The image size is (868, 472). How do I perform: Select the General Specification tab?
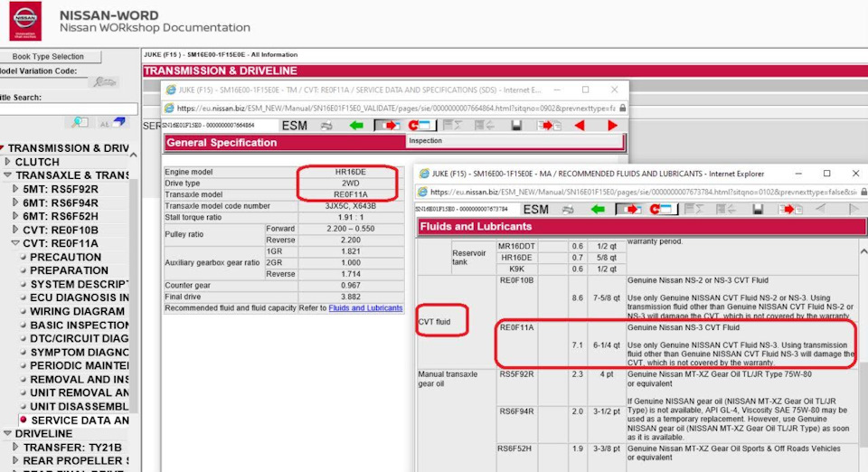pos(222,143)
